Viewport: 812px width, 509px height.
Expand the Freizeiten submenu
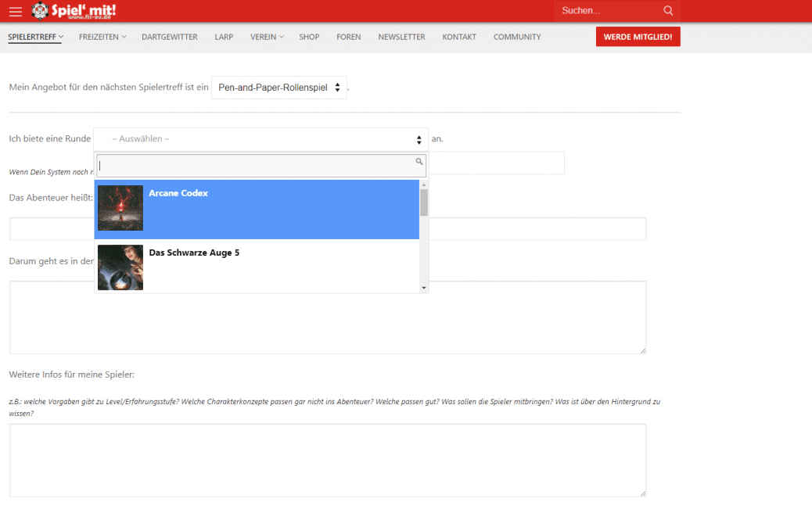point(102,37)
